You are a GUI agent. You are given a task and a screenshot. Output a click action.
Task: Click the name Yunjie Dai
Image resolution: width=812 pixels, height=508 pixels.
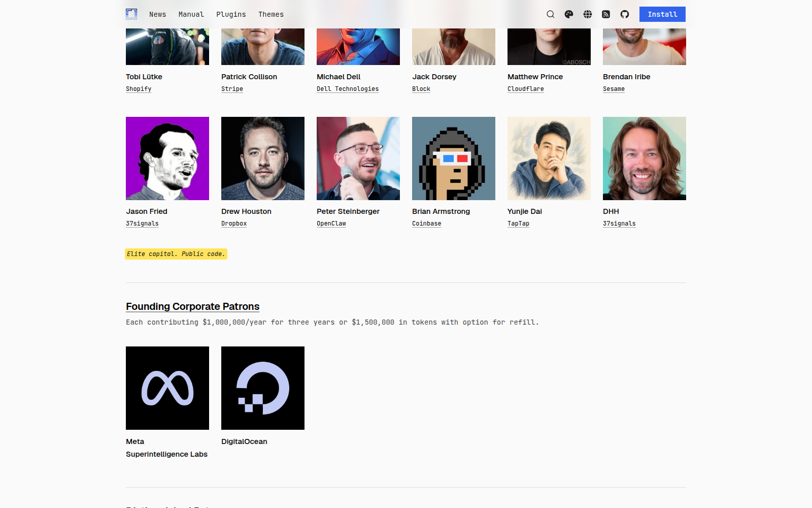click(525, 211)
